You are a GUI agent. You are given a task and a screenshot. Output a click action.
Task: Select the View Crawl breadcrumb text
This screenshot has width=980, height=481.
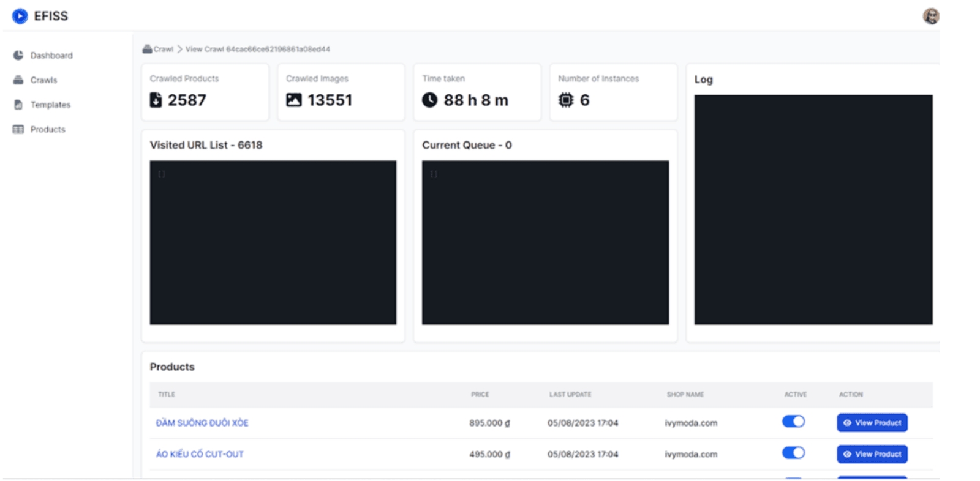click(x=257, y=49)
